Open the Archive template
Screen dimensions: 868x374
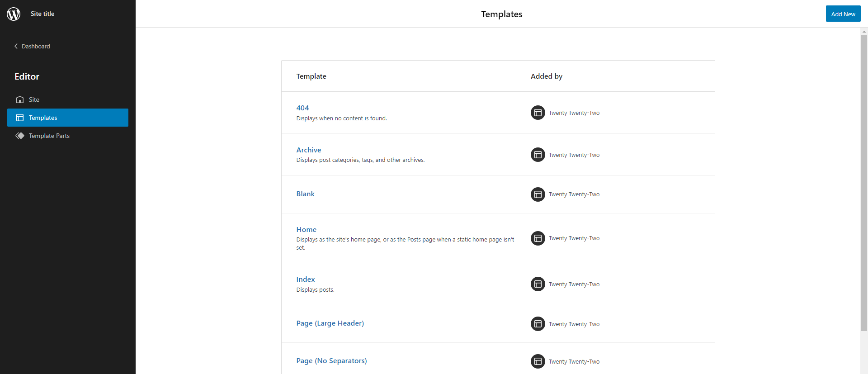click(x=308, y=150)
